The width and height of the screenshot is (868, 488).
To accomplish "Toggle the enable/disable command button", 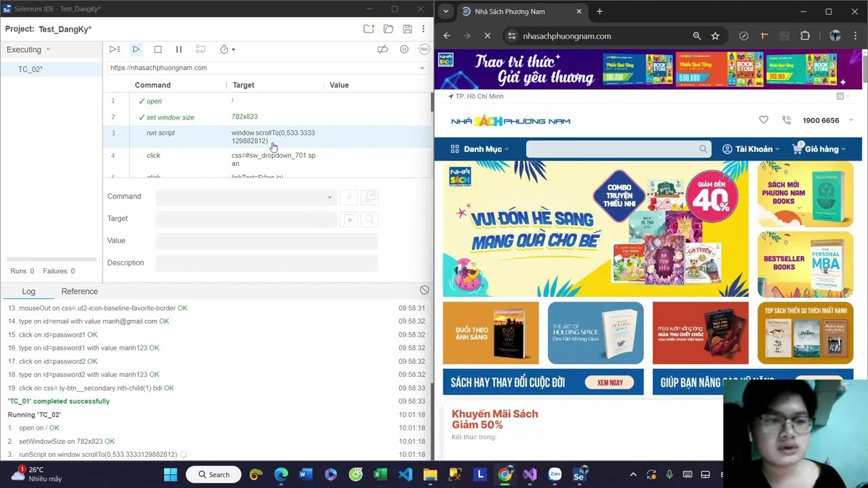I will pos(349,197).
